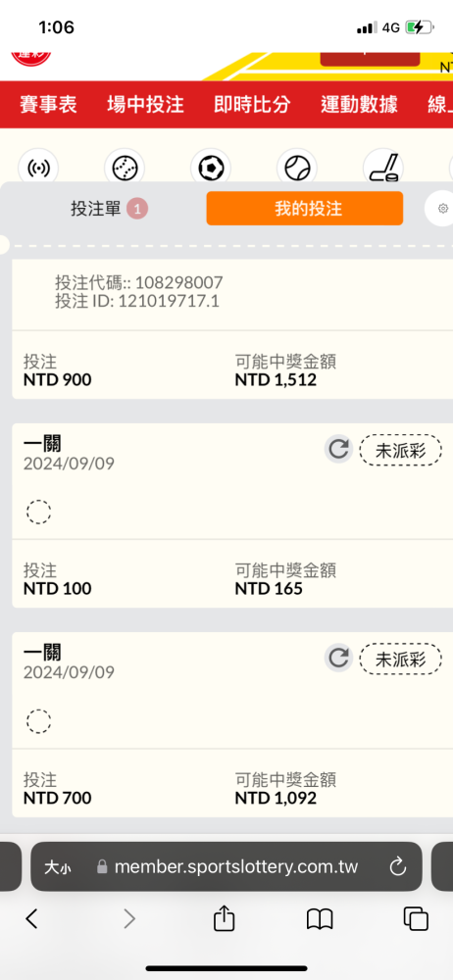Open 即時比分 menu item
The height and width of the screenshot is (980, 453).
pyautogui.click(x=252, y=105)
